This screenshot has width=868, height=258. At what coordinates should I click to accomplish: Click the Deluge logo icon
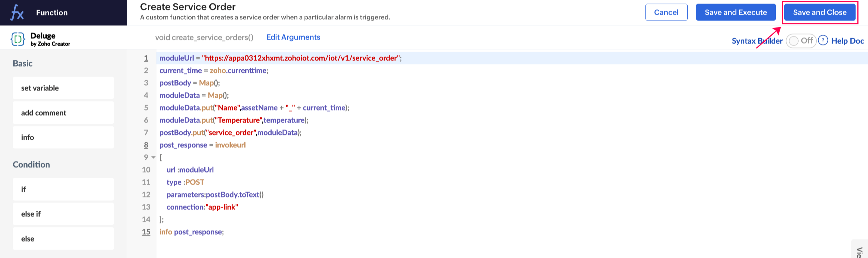pos(18,39)
